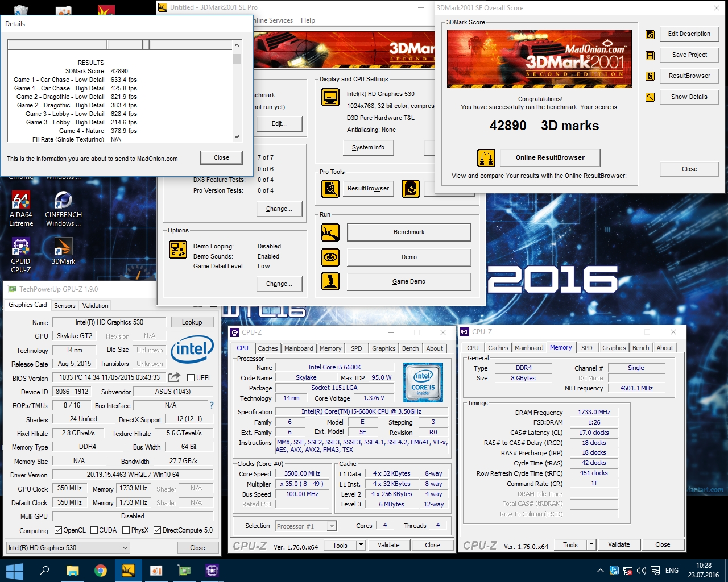Open GPU selection dropdown in GPU-Z
The height and width of the screenshot is (582, 728).
click(x=68, y=548)
